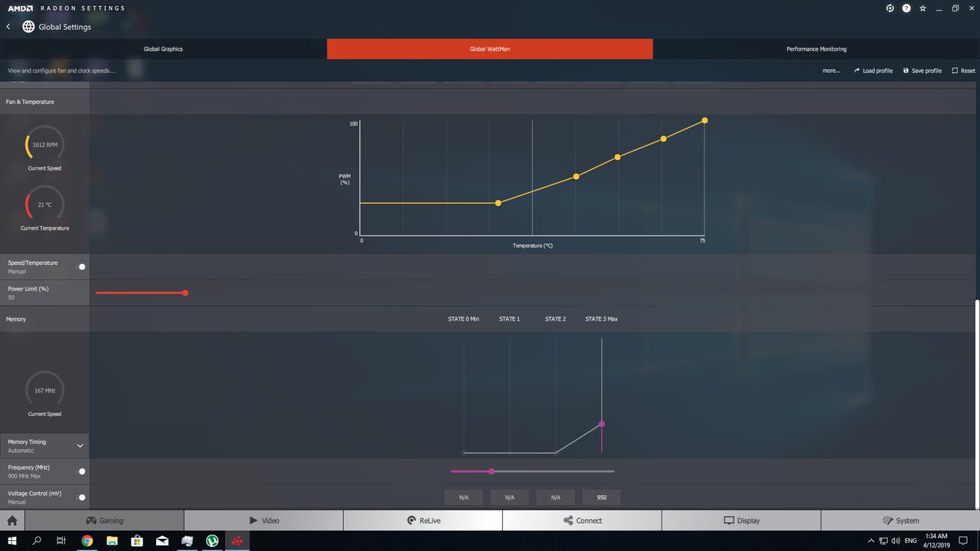This screenshot has height=551, width=980.
Task: Click the Radeon Settings taskbar icon
Action: pos(237,541)
